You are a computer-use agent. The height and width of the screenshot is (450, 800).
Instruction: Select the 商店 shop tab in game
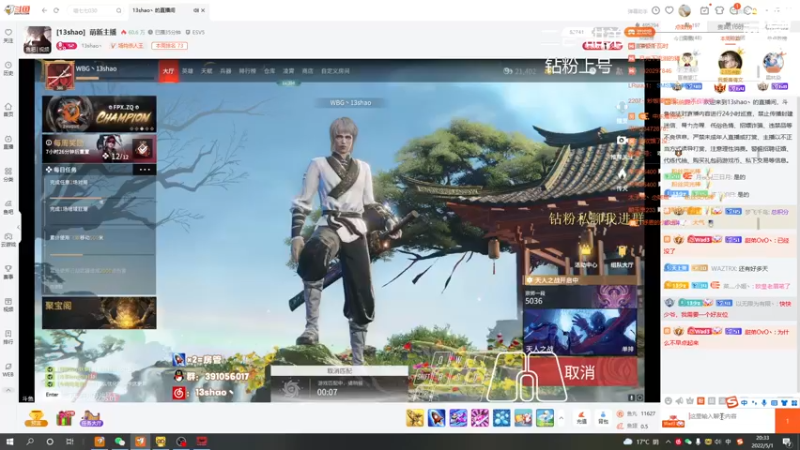coord(307,71)
